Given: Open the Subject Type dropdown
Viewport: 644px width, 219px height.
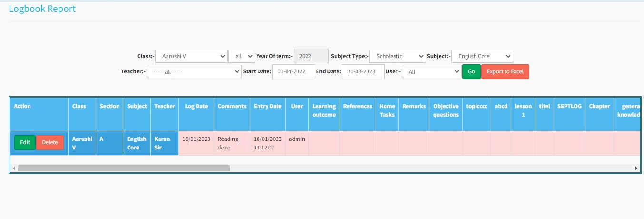Looking at the screenshot, I should tap(397, 56).
